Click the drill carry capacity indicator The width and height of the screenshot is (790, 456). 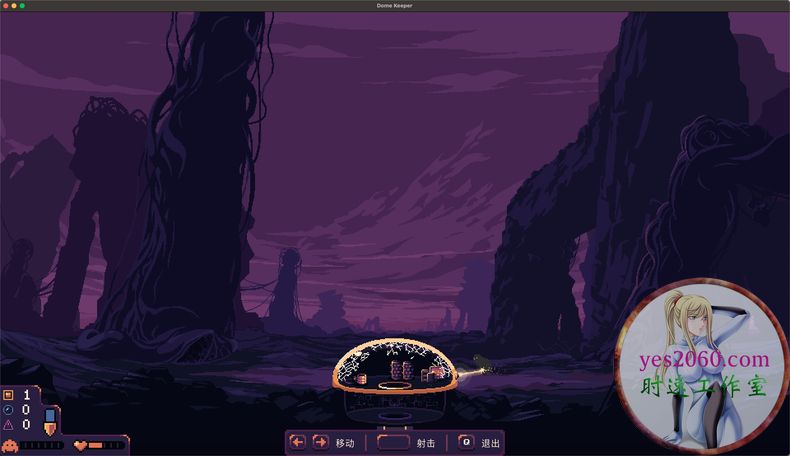tap(50, 420)
